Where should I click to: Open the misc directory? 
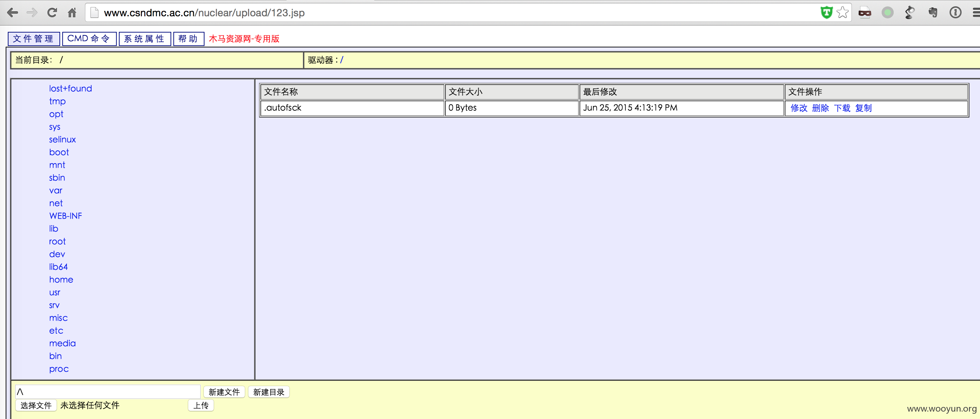(58, 318)
